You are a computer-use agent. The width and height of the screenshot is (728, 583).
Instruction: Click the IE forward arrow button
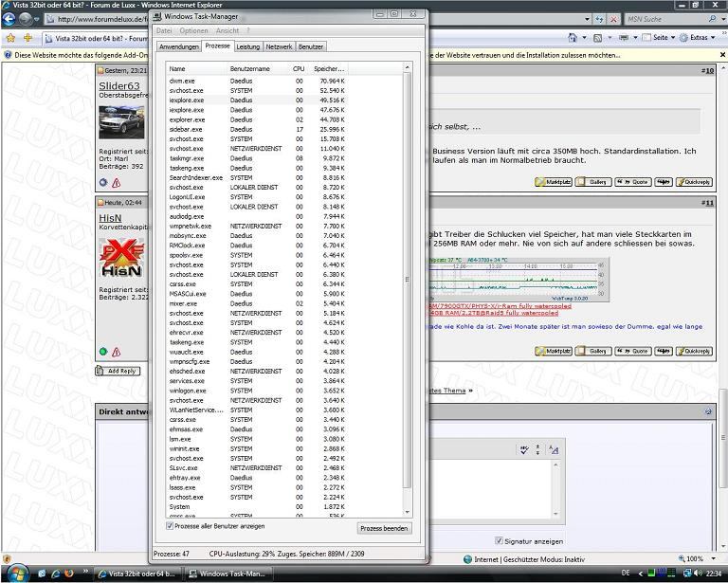25,19
